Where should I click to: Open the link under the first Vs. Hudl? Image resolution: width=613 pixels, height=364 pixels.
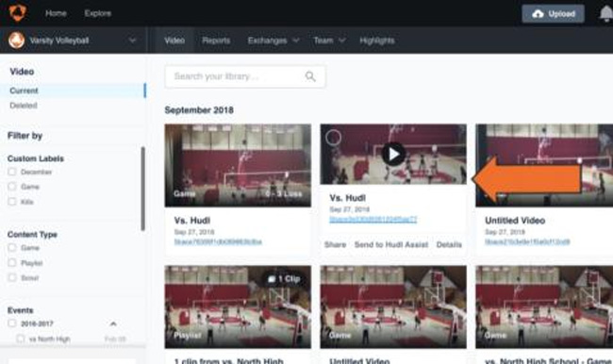pos(218,241)
